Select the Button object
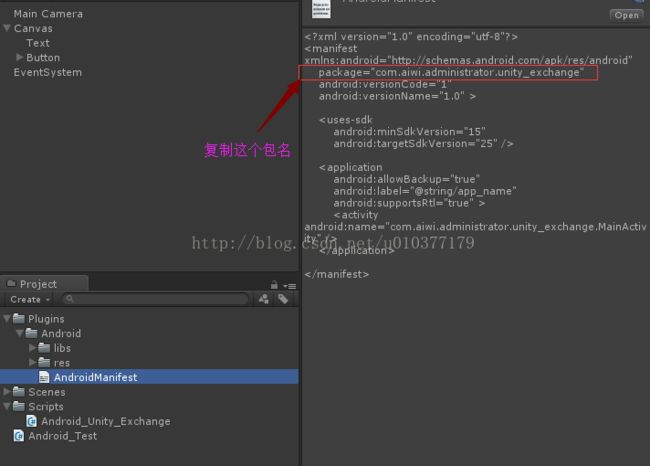 point(43,58)
